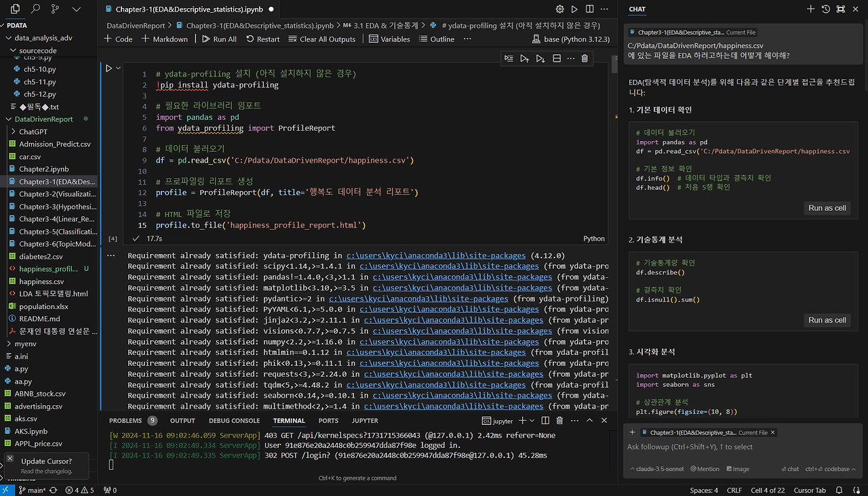Add a Markdown cell

pos(165,39)
